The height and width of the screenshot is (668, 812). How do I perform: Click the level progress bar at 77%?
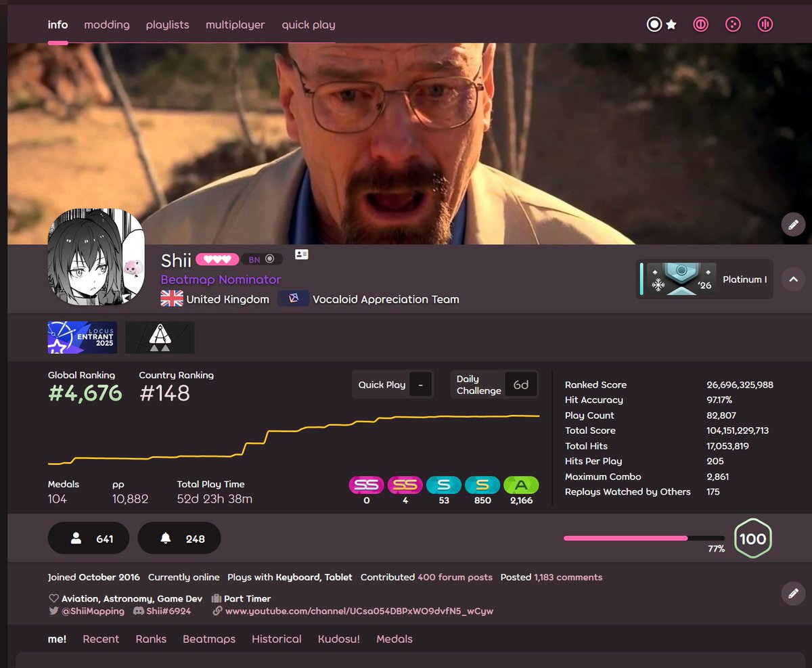pos(644,538)
